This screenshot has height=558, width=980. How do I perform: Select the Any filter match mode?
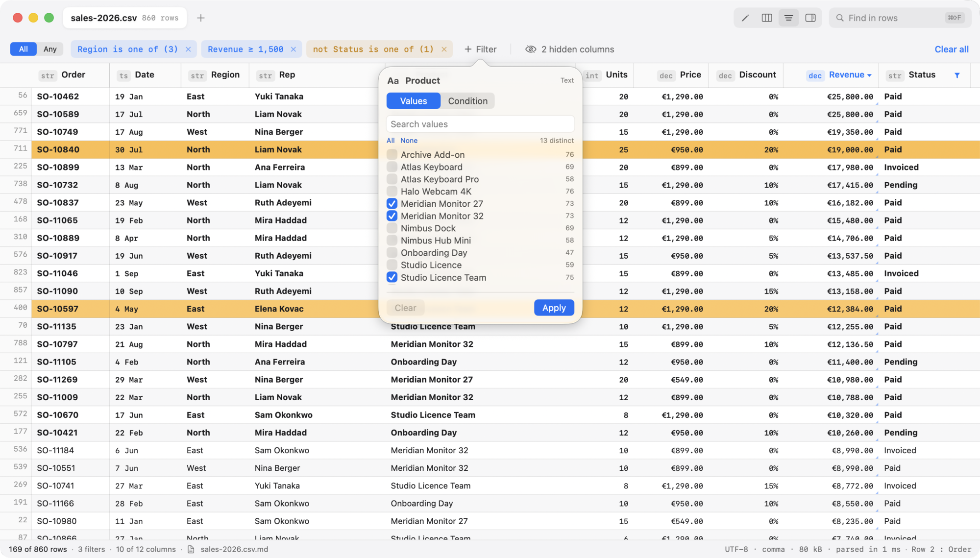click(x=50, y=49)
